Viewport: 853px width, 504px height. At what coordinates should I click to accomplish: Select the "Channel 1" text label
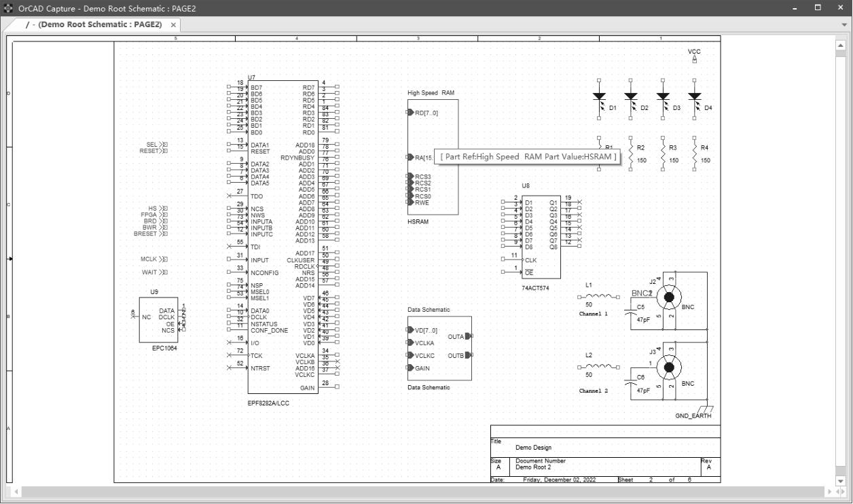pyautogui.click(x=594, y=314)
